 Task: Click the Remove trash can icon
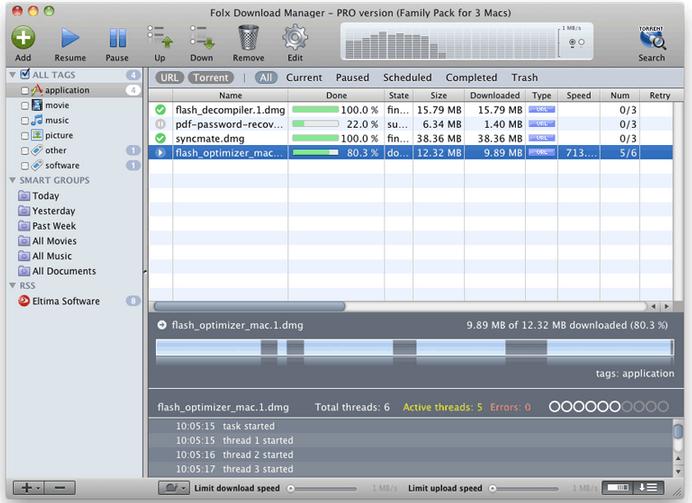point(248,37)
